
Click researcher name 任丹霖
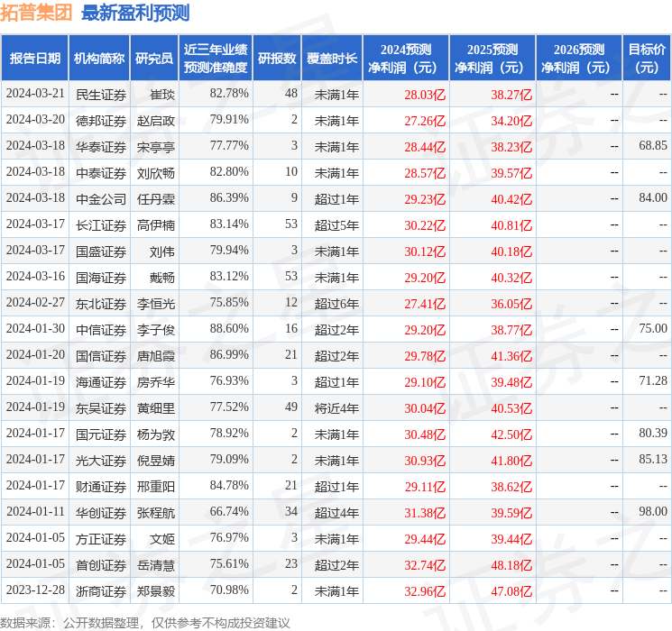pos(155,199)
